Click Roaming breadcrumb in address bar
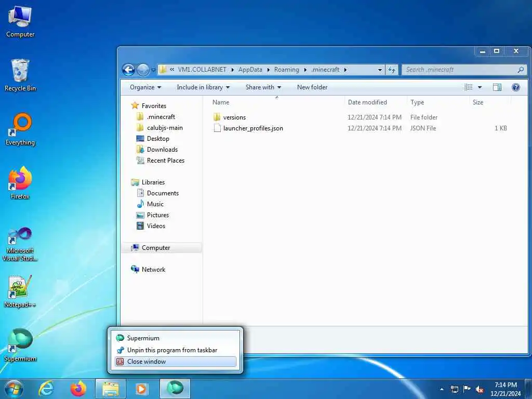 286,70
